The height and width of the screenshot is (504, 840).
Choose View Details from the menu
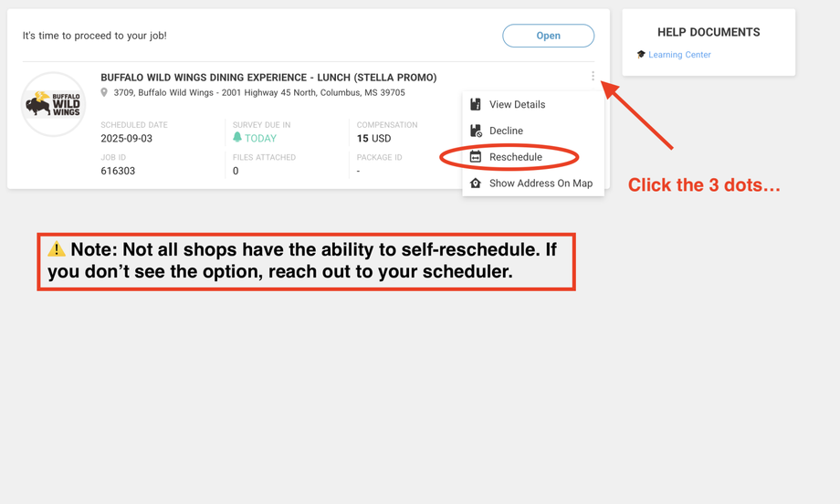pyautogui.click(x=533, y=104)
